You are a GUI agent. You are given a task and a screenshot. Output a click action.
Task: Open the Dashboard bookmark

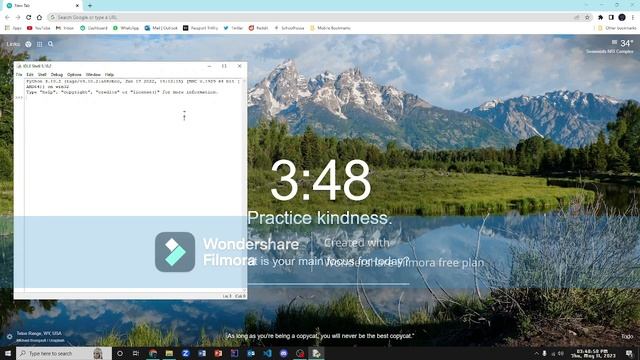click(x=94, y=28)
